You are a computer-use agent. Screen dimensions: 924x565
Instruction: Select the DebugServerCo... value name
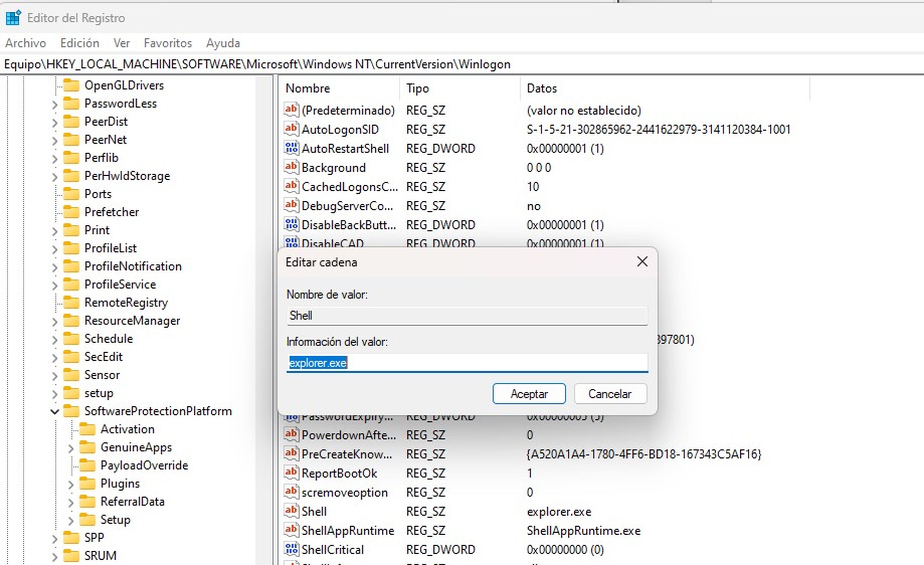347,206
